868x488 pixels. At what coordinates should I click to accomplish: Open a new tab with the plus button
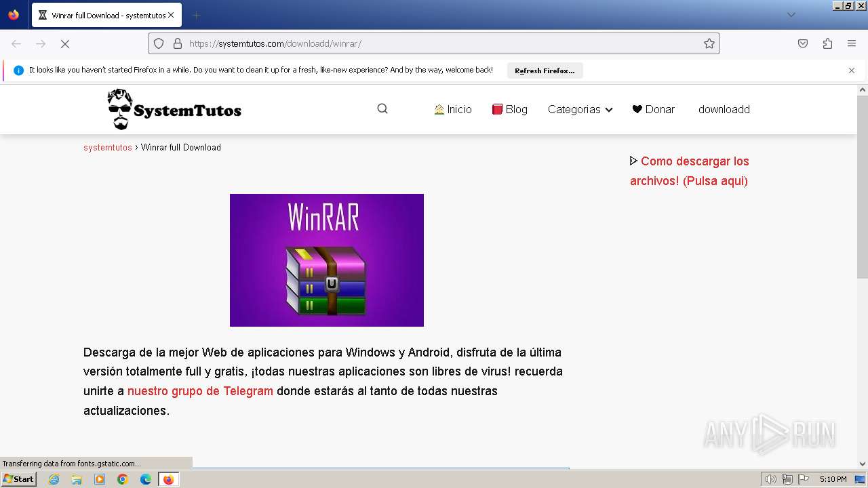[196, 15]
